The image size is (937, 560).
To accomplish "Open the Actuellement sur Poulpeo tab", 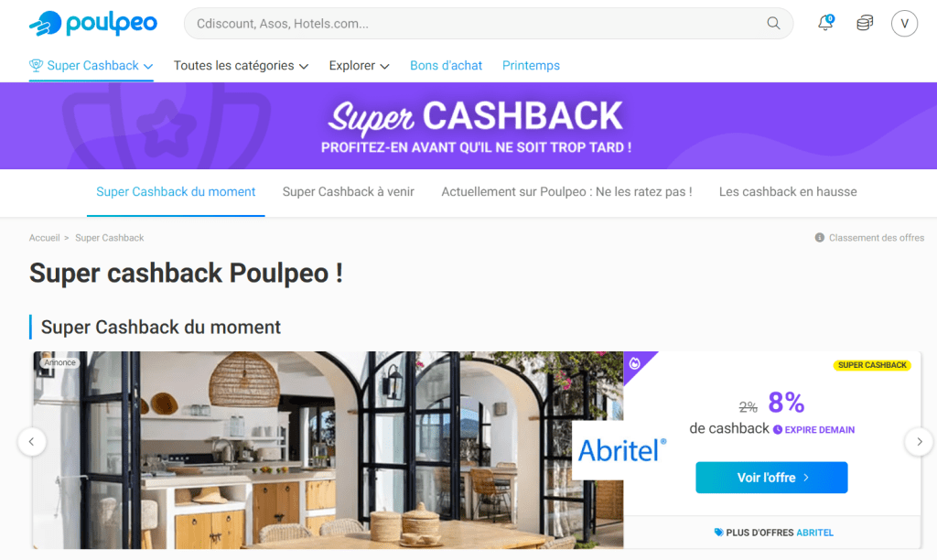I will pos(566,192).
